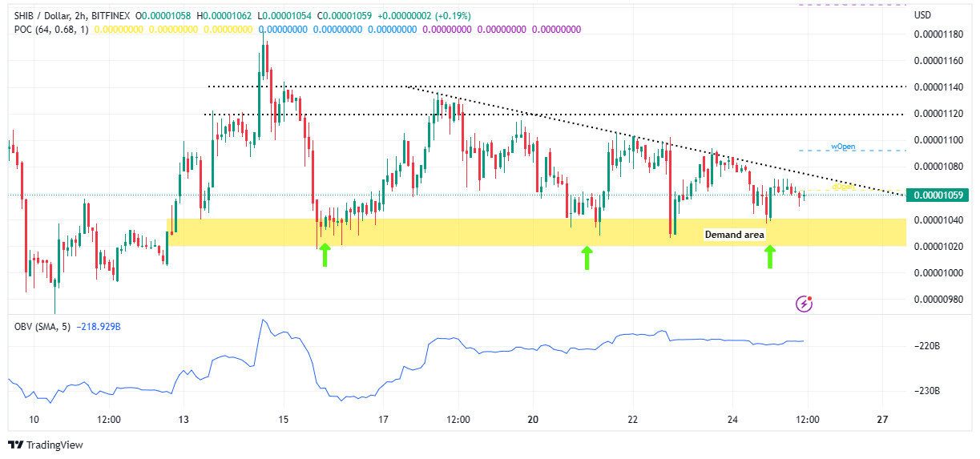This screenshot has width=980, height=459.
Task: Click the purple lightning flash icon
Action: click(x=805, y=304)
